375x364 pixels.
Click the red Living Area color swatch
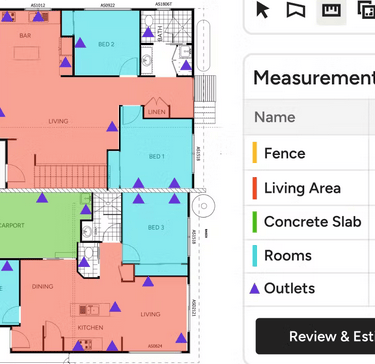pos(255,188)
